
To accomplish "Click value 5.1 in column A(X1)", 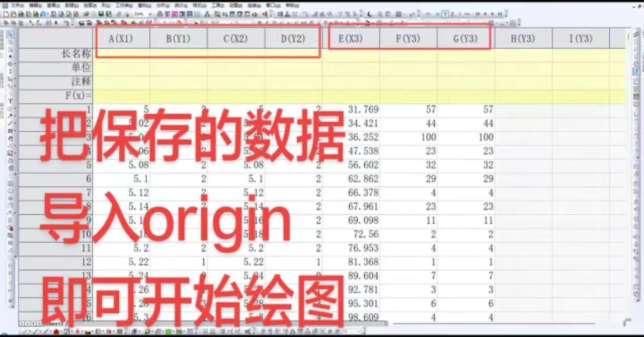I will tap(121, 179).
